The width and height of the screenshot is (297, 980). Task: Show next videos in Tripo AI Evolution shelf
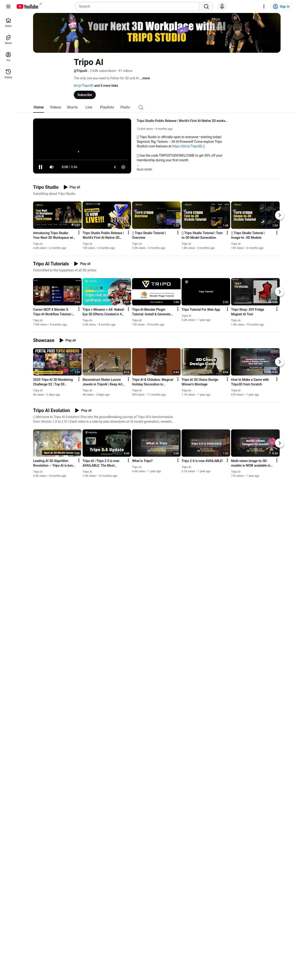point(279,443)
